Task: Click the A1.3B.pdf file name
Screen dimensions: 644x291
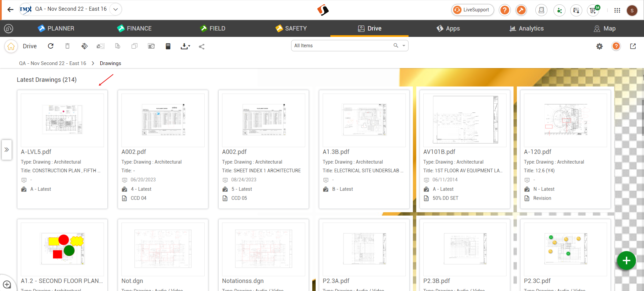Action: coord(336,152)
